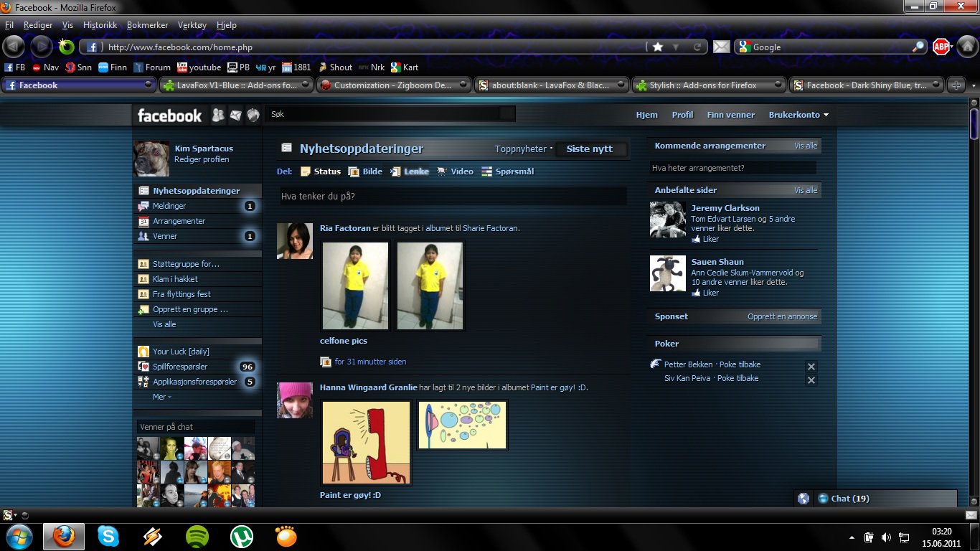The height and width of the screenshot is (551, 980).
Task: Expand the Brukerkonto dropdown
Action: [x=798, y=115]
